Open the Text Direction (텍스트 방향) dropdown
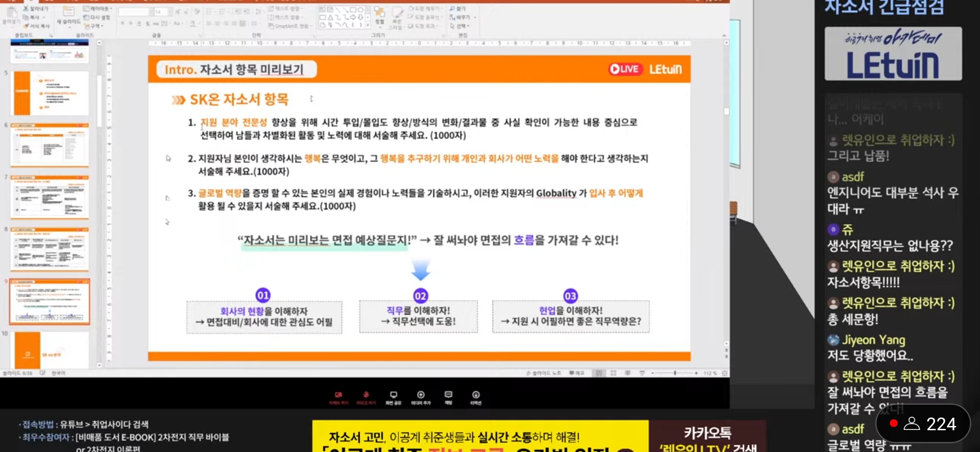980x452 pixels. (x=285, y=8)
